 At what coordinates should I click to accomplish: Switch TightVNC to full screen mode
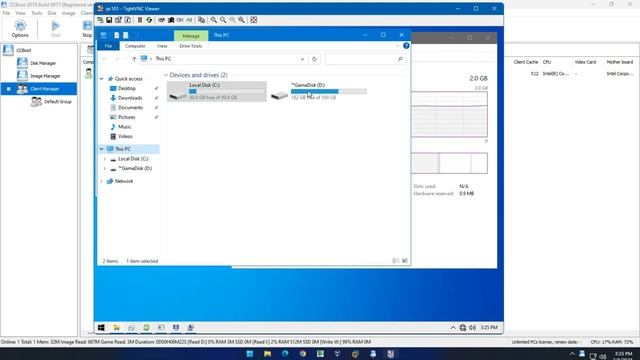click(x=253, y=20)
